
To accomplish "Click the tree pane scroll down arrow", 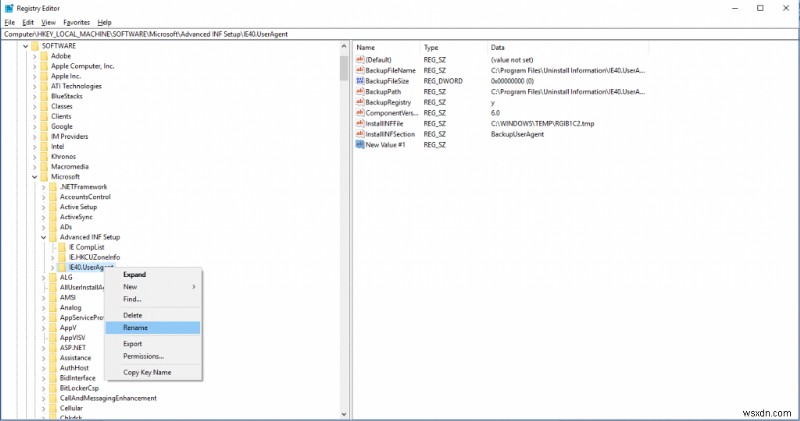I will 343,414.
